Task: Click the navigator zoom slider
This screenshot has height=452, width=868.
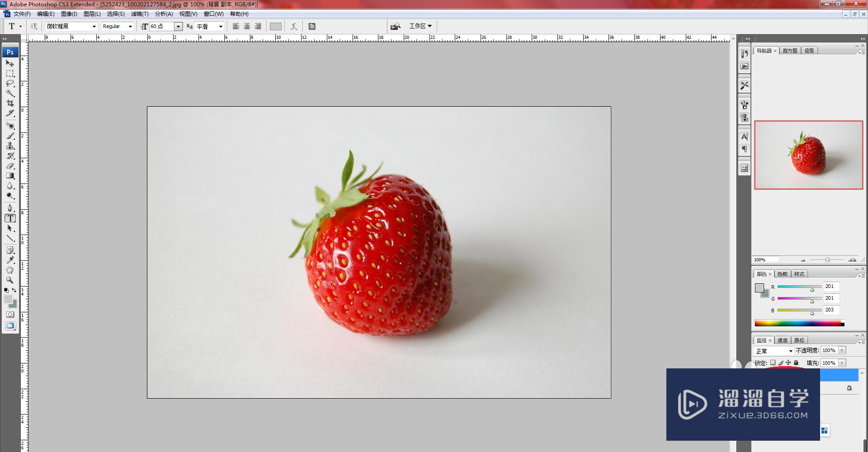Action: point(827,260)
